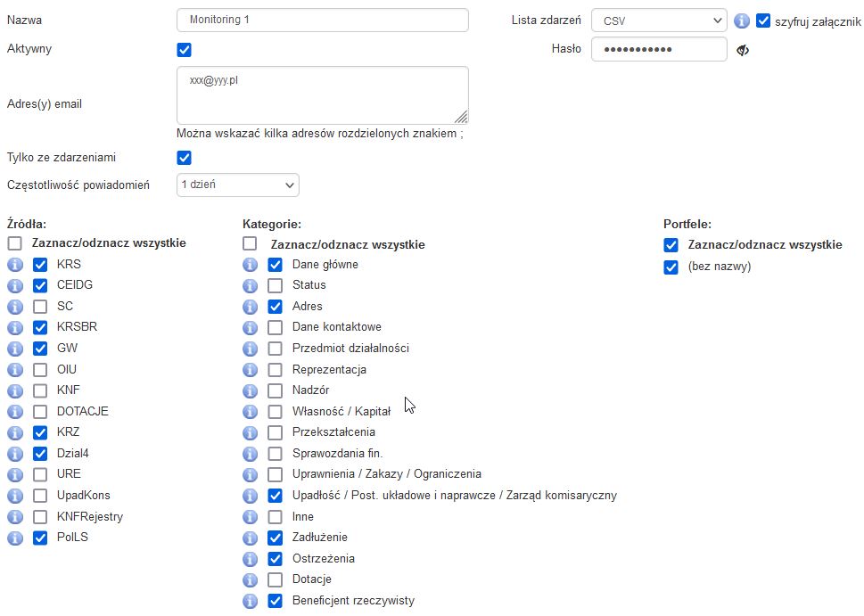Toggle all Kategorie with Zaznacz/odznacz wszystkie
The width and height of the screenshot is (864, 616).
click(251, 243)
